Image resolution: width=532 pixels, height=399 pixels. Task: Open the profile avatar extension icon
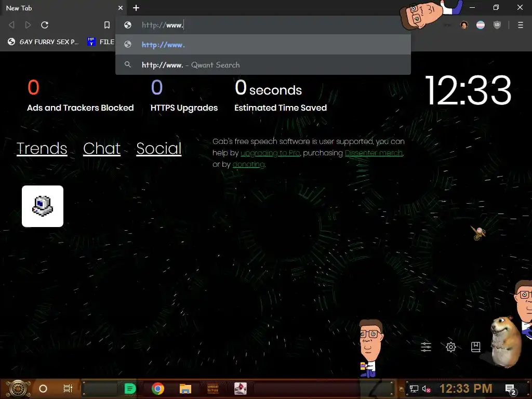(464, 25)
